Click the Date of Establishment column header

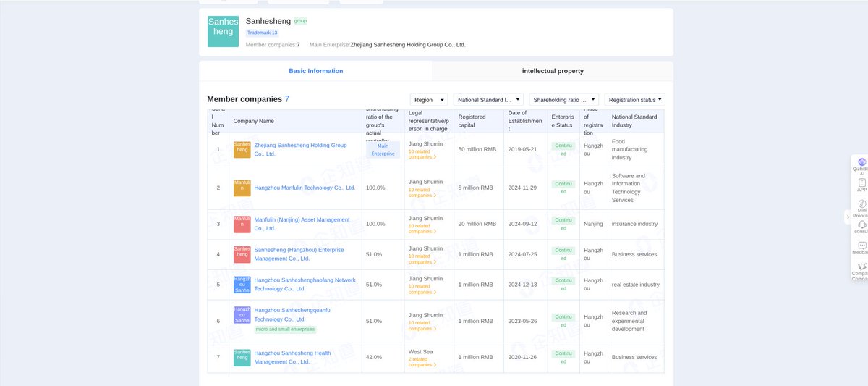(527, 121)
